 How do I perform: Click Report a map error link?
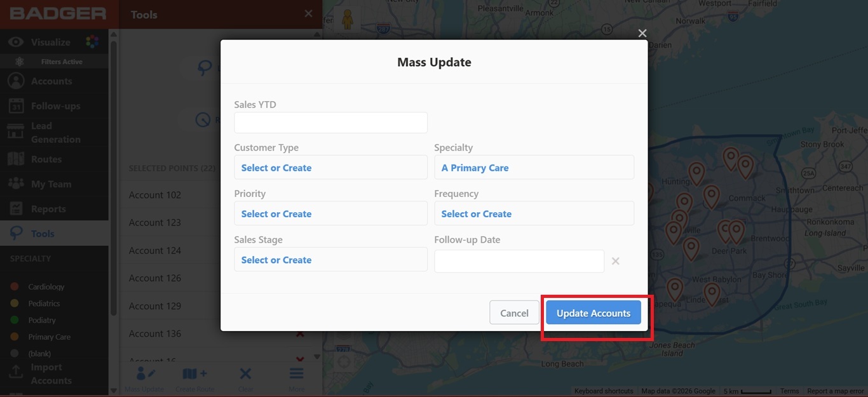click(835, 391)
